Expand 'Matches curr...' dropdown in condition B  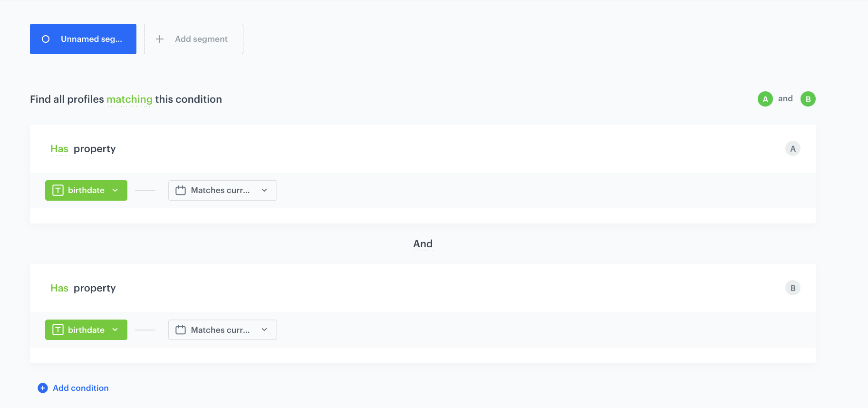click(222, 330)
